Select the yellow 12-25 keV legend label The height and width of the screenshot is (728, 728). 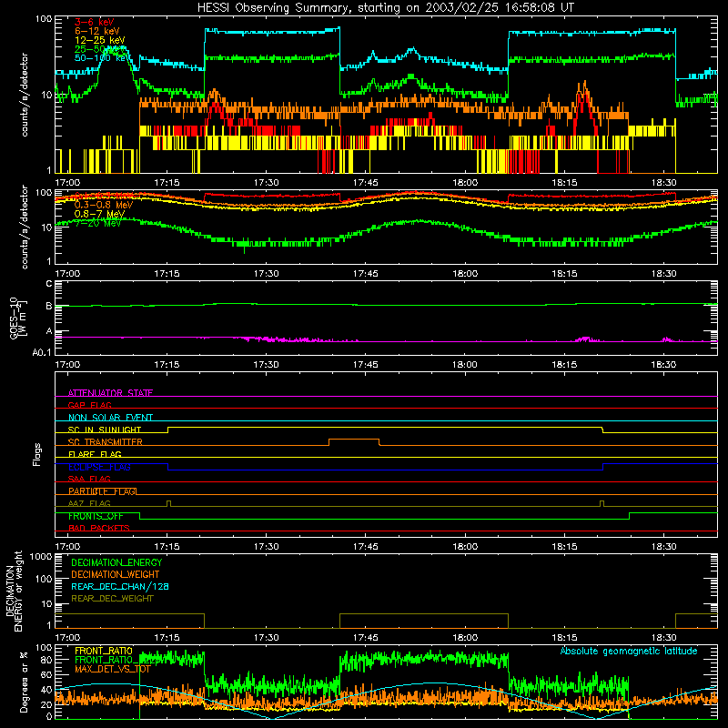point(99,40)
